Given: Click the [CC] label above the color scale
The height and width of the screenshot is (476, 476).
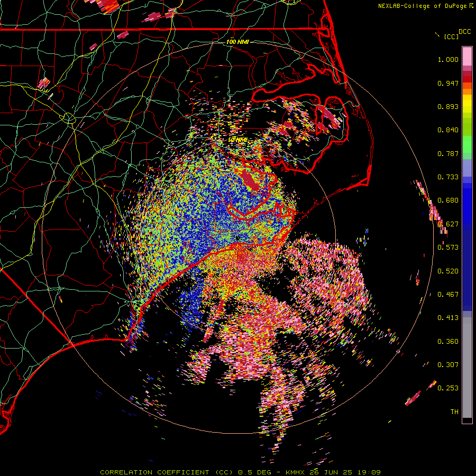Looking at the screenshot, I should [x=451, y=36].
